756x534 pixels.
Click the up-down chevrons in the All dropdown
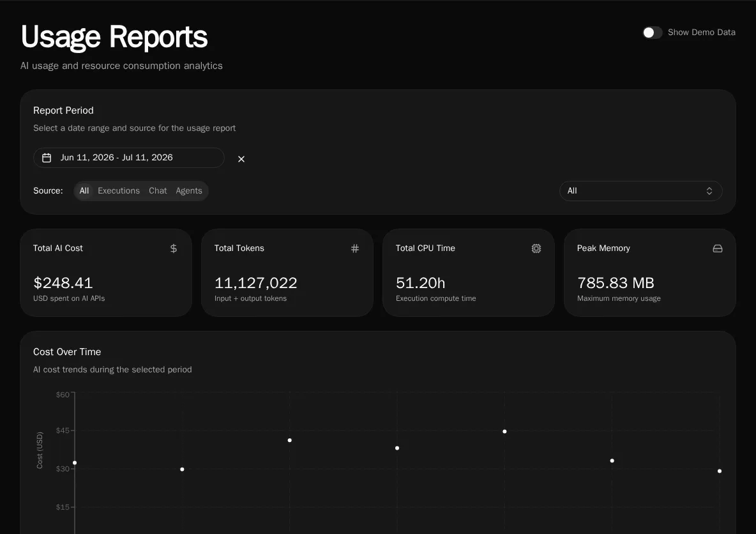click(x=709, y=191)
